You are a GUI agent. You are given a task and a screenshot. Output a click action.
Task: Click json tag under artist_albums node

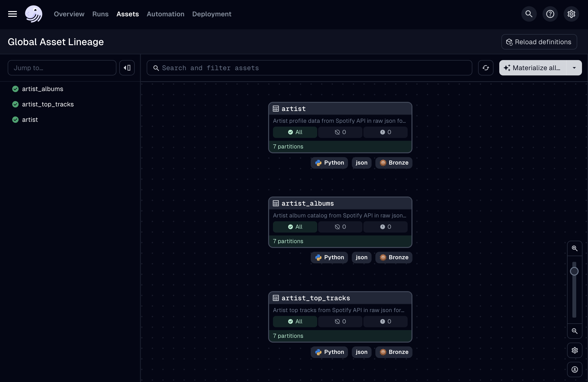[x=361, y=258]
